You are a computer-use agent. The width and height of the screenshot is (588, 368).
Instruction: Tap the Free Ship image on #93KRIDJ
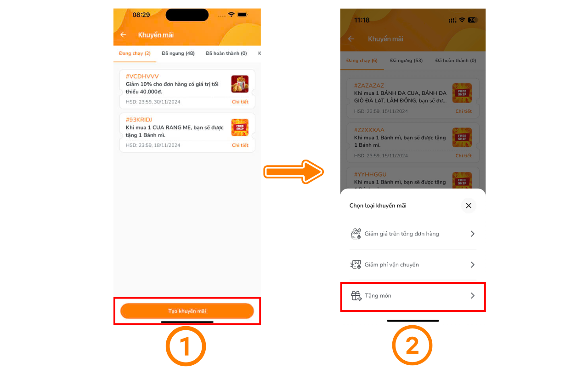point(240,127)
